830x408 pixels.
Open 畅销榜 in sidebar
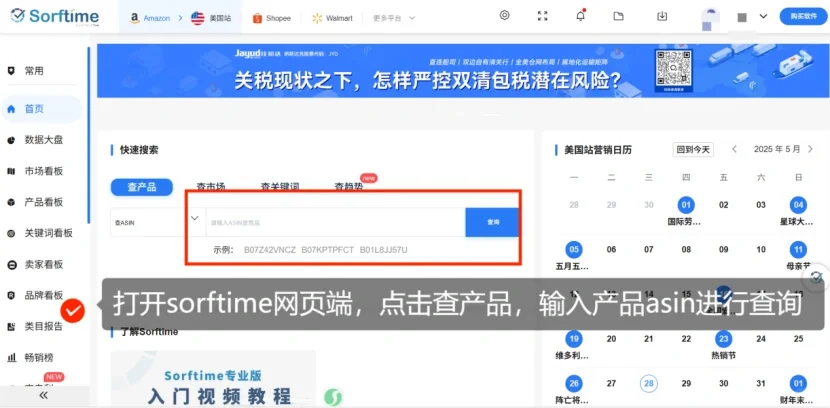(x=39, y=357)
